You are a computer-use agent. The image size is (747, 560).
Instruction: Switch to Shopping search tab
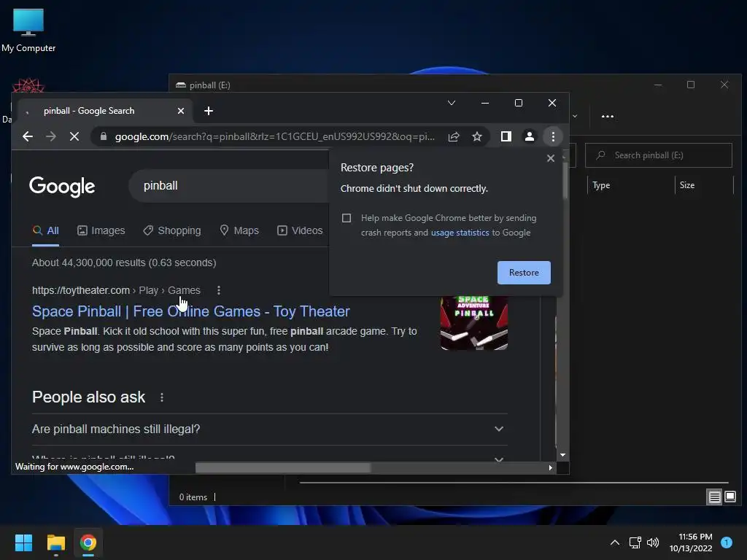click(172, 231)
